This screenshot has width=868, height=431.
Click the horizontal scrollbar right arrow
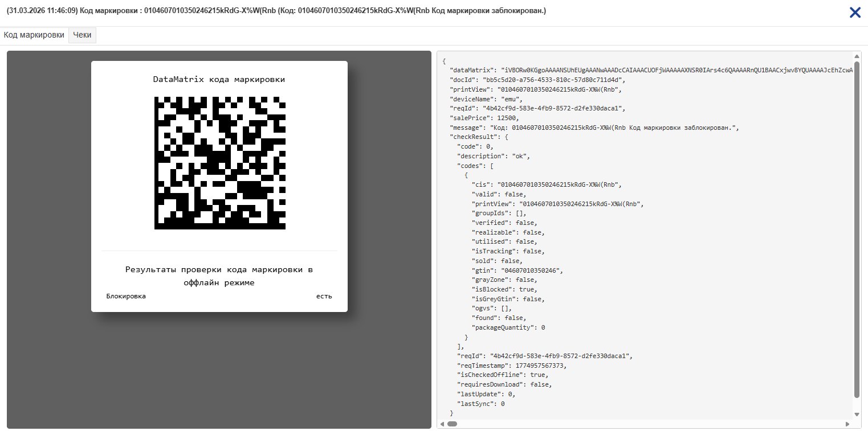(x=848, y=424)
